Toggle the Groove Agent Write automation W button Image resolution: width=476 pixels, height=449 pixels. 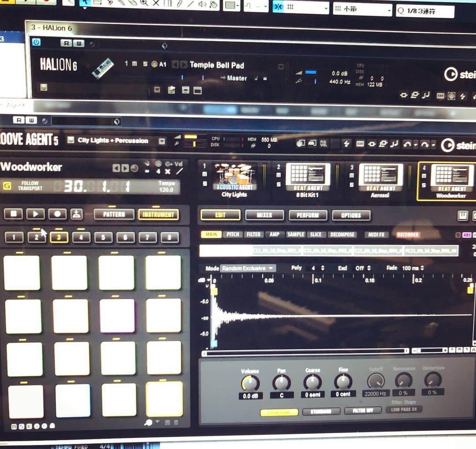point(31,120)
